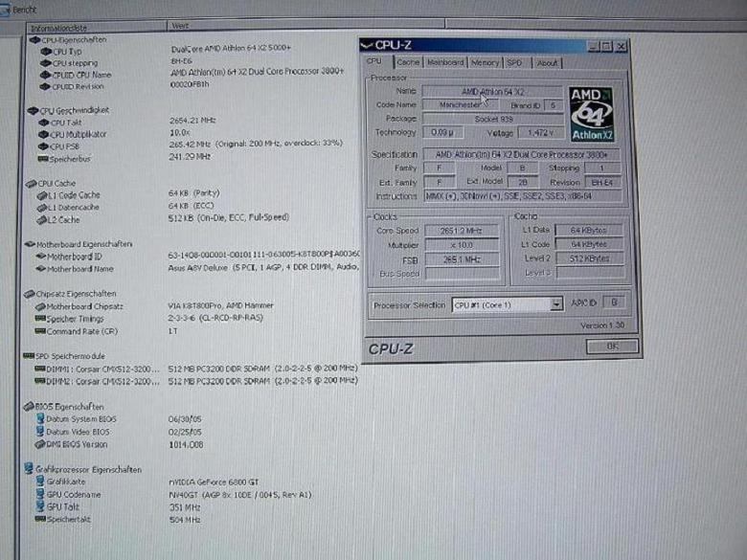Click the CPU-Eigenschaften section icon
747x560 pixels.
pyautogui.click(x=34, y=40)
